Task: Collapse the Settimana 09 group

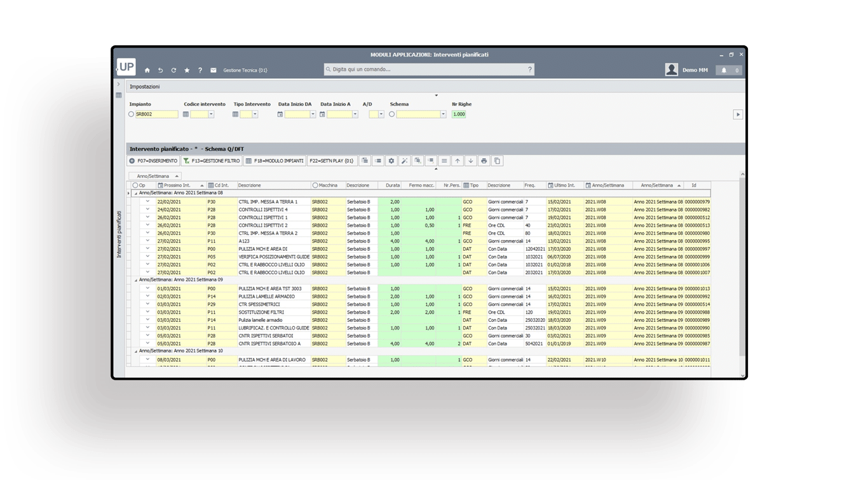Action: pos(135,279)
